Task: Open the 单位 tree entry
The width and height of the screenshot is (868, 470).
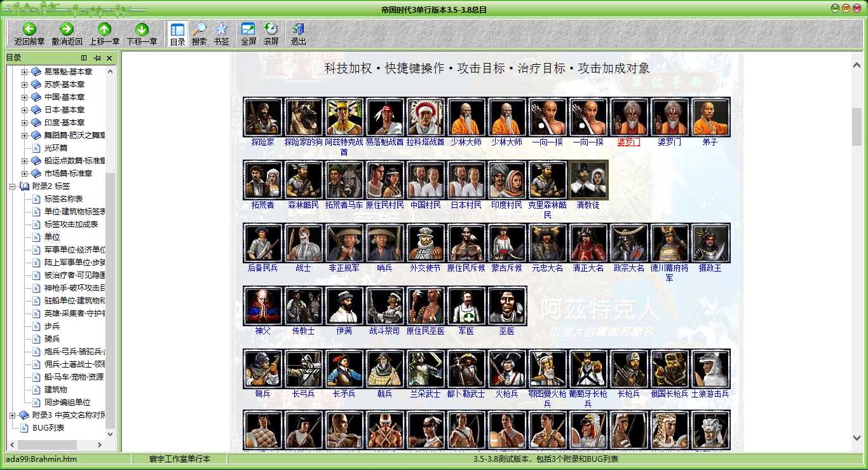Action: click(x=52, y=237)
